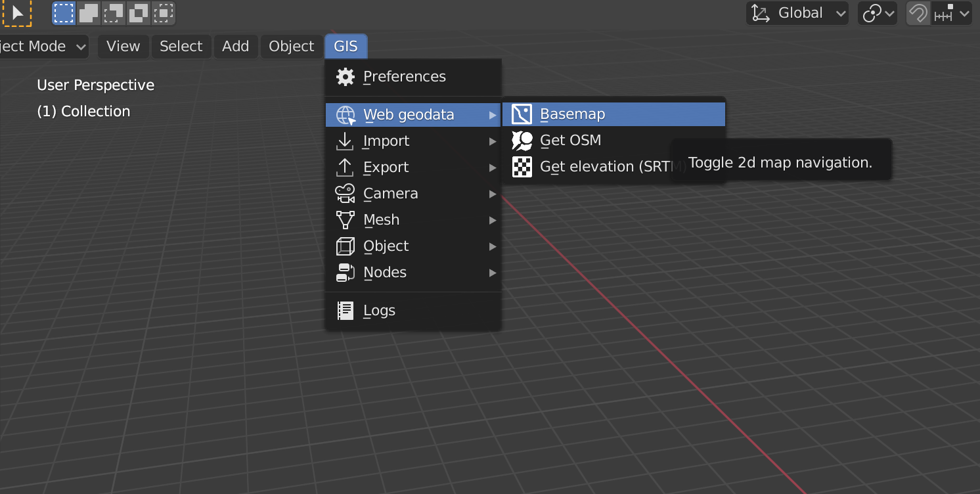980x494 pixels.
Task: Open the Export entry label
Action: [x=386, y=168]
